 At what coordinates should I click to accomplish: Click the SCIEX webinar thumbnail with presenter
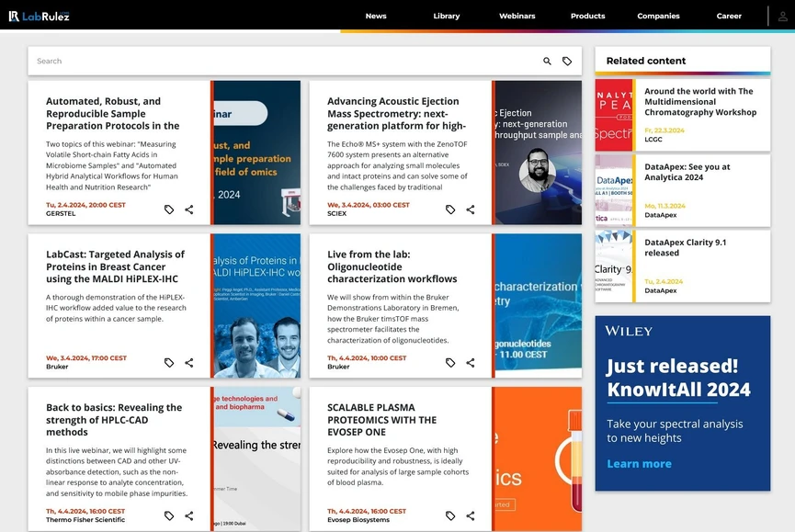(x=538, y=153)
